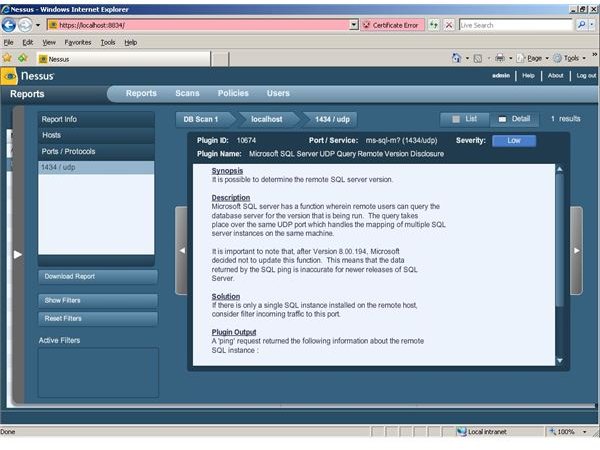Open the Edit menu
The image size is (600, 450).
coord(28,42)
